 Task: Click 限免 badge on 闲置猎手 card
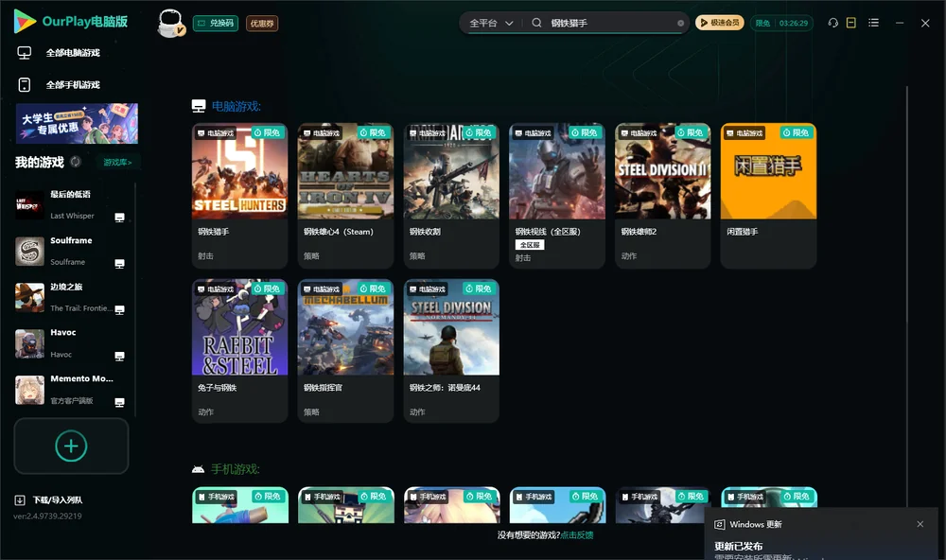[796, 132]
